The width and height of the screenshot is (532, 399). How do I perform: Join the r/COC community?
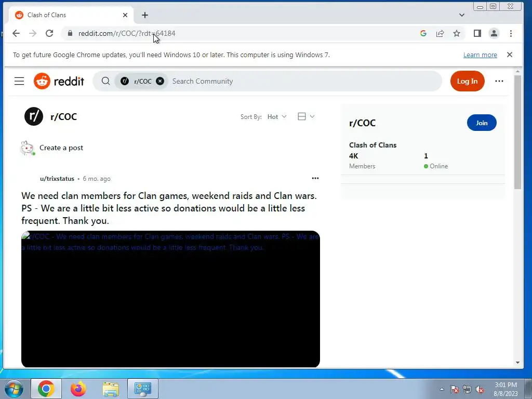click(x=482, y=123)
